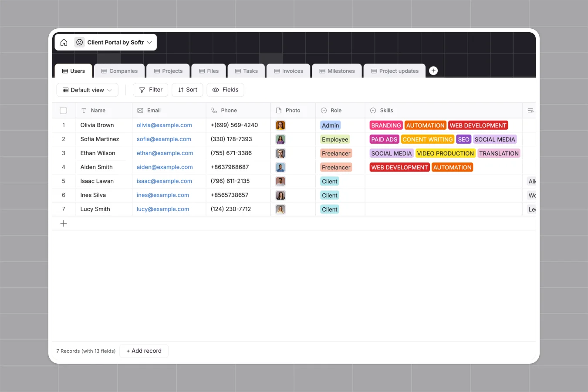588x392 pixels.
Task: Open the Milestones tab
Action: point(337,71)
